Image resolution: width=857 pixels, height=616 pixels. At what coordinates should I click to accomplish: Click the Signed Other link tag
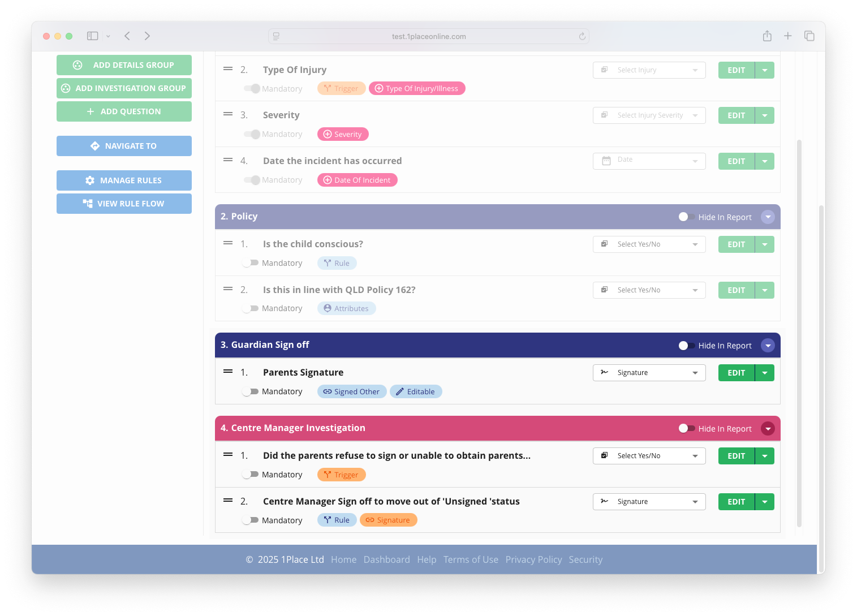(351, 391)
